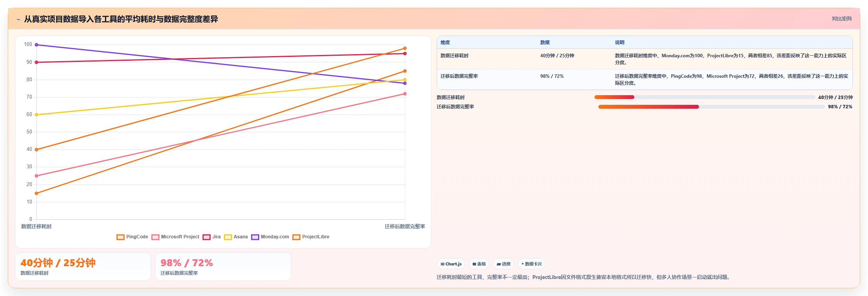Open the 40分钟 / 25分钟 stat card

tap(83, 267)
